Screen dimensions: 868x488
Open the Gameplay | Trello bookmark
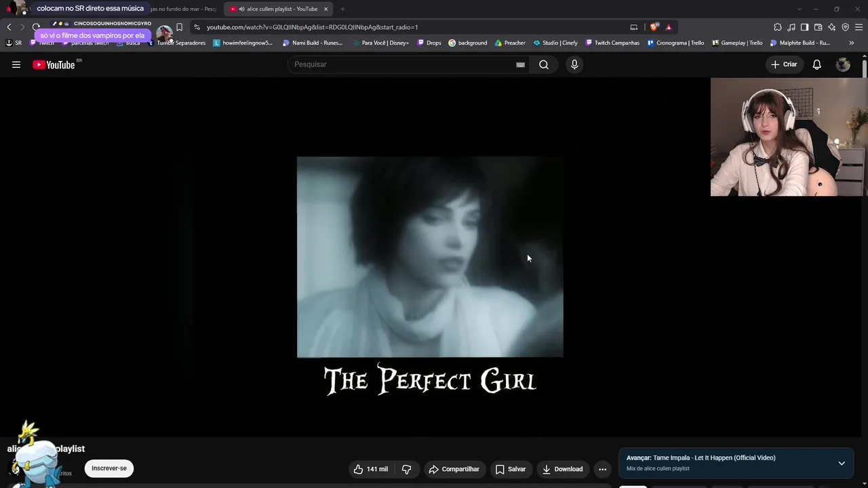737,43
